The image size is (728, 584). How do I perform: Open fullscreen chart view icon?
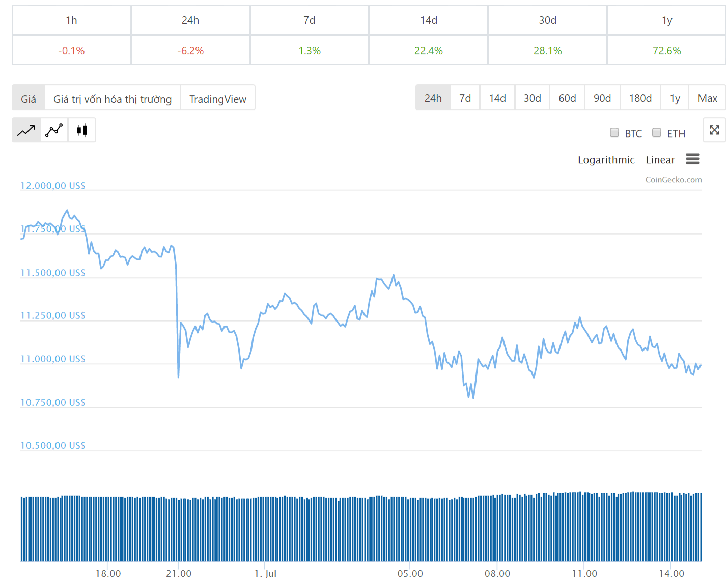click(714, 130)
